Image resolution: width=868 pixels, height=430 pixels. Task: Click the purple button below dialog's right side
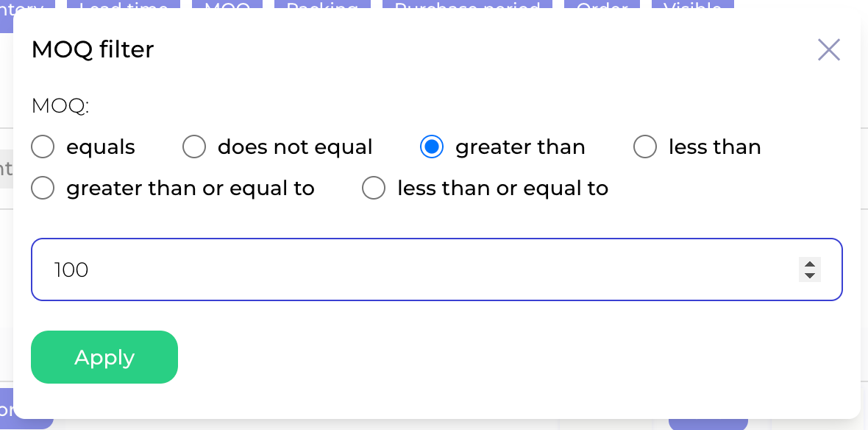click(x=708, y=424)
